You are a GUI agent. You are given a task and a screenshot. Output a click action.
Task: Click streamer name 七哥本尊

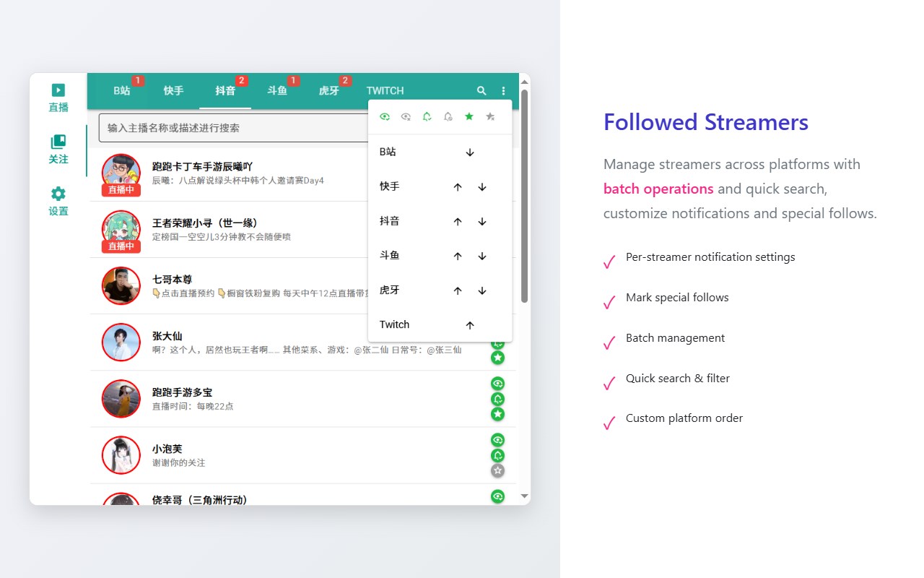pos(172,279)
